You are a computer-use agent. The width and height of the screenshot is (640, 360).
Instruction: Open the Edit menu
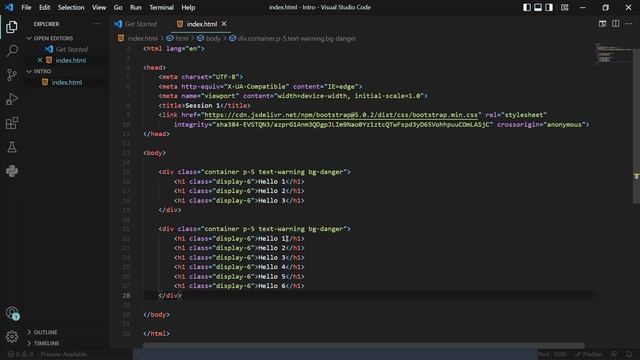(44, 7)
